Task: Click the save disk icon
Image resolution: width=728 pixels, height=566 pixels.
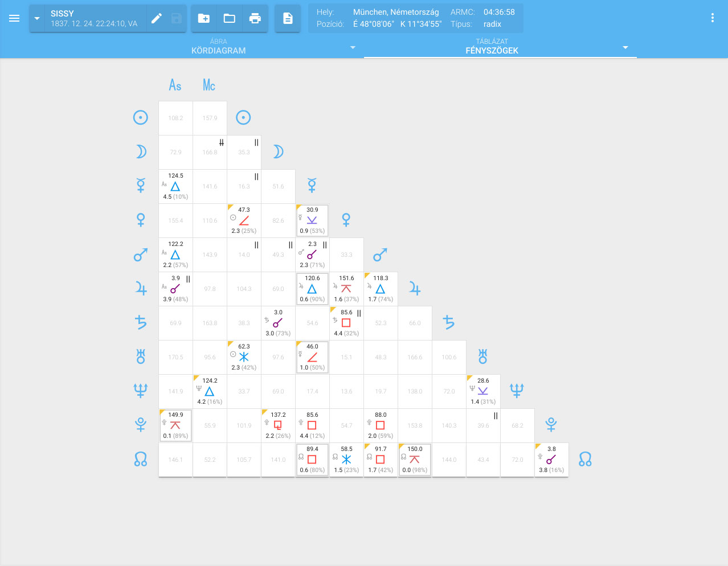Action: (x=177, y=18)
